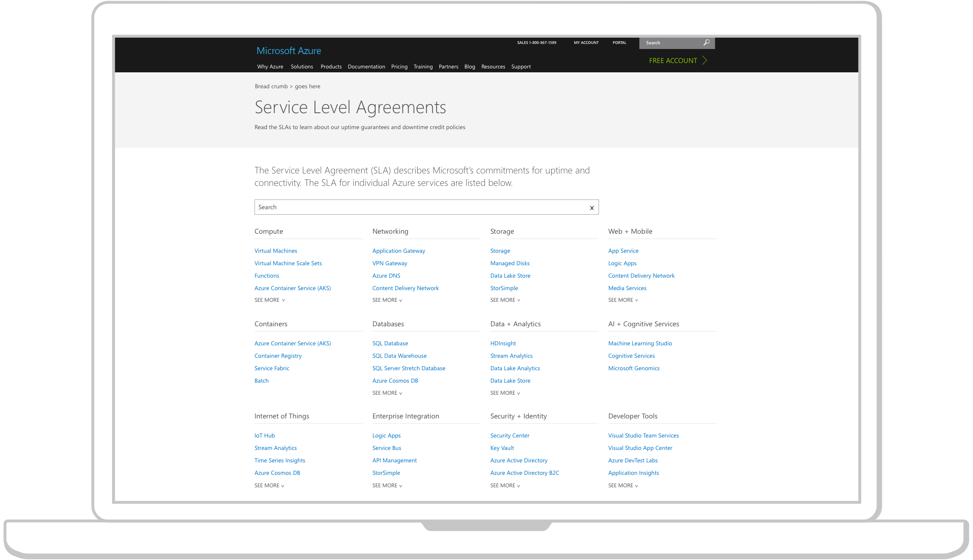973x560 pixels.
Task: Go to Pricing in the top navigation
Action: point(399,66)
